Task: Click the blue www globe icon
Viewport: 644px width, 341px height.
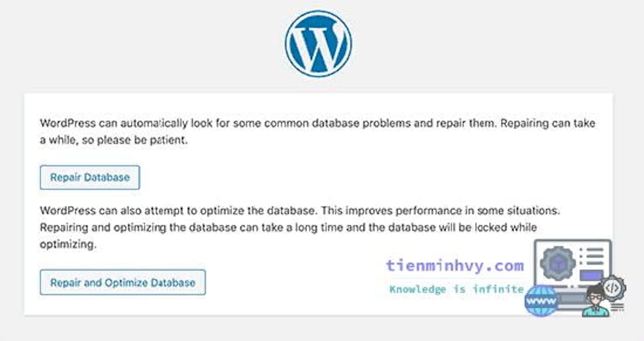Action: pos(541,300)
